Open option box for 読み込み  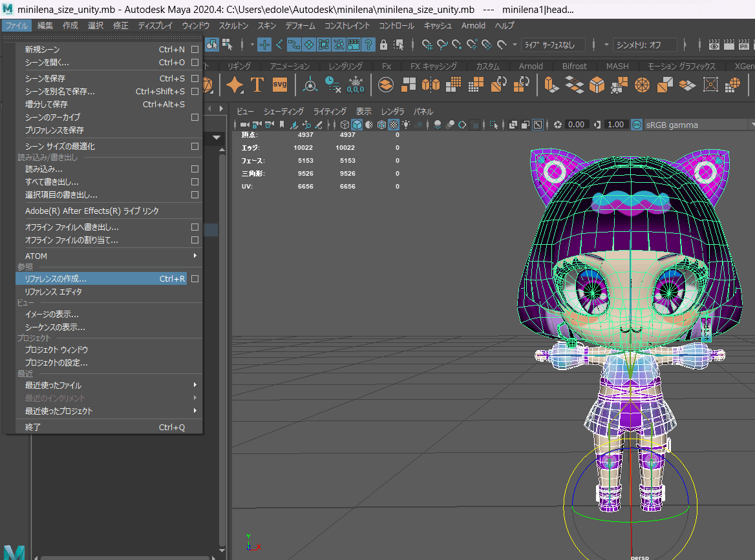pos(195,169)
